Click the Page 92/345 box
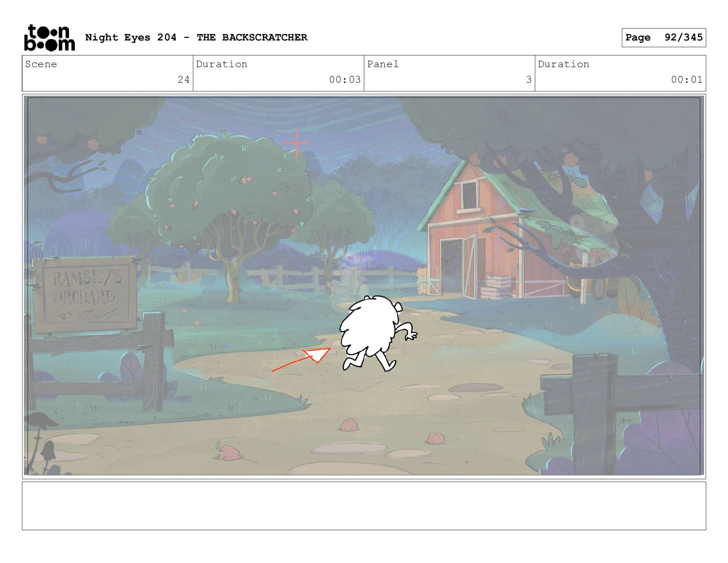Image resolution: width=728 pixels, height=563 pixels. click(x=663, y=38)
